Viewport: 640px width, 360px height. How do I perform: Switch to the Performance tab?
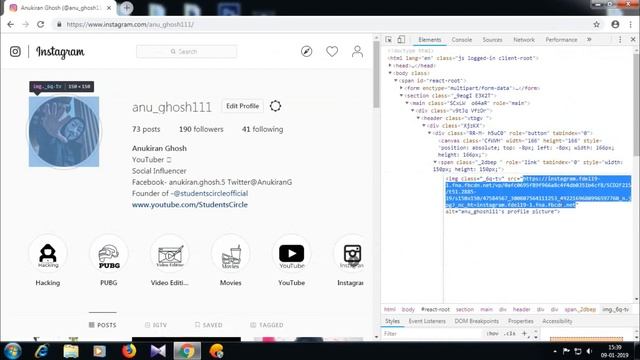click(561, 40)
